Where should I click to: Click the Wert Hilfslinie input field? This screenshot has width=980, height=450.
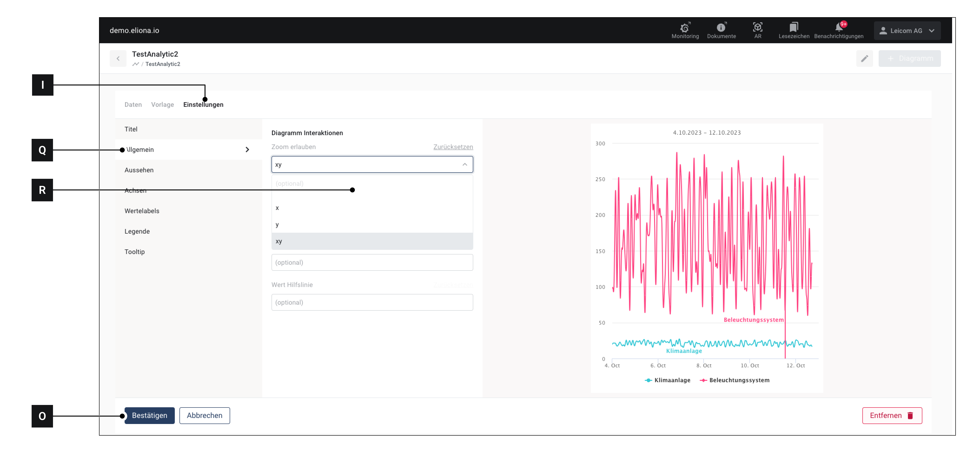pos(372,303)
